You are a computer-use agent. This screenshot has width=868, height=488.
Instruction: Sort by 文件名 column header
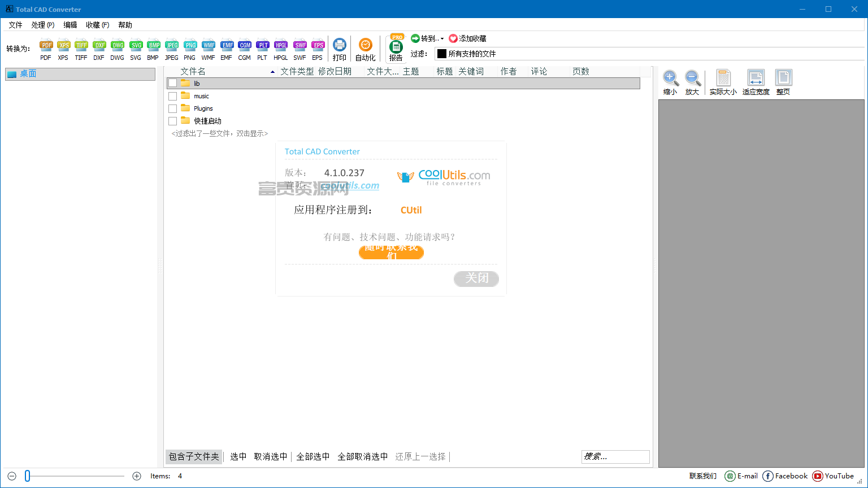[x=193, y=71]
